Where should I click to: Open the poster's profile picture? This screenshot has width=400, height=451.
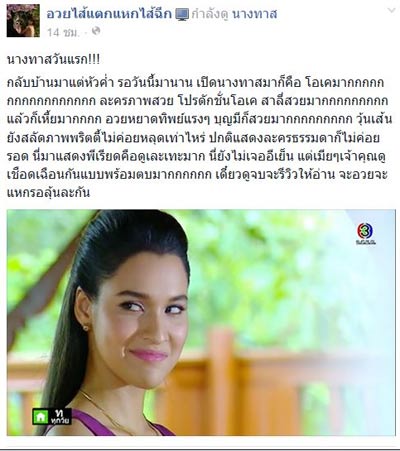pos(23,21)
